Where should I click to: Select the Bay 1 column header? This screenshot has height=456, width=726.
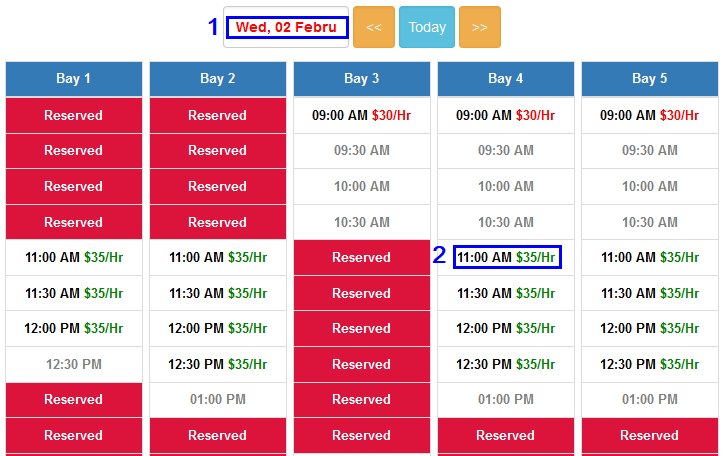coord(74,79)
